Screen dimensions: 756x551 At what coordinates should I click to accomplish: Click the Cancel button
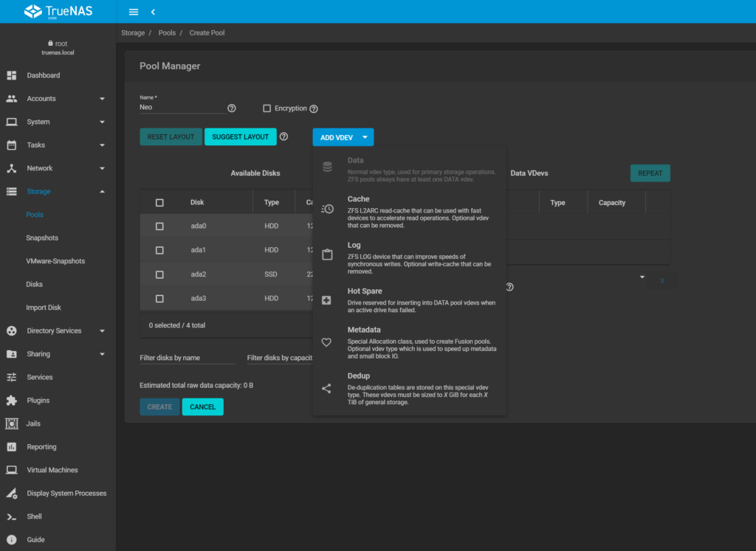202,406
